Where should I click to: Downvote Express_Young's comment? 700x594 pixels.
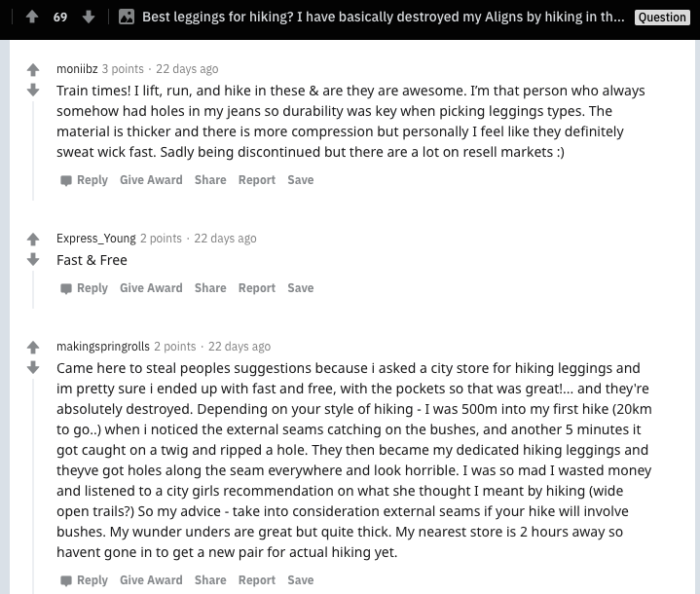tap(33, 259)
